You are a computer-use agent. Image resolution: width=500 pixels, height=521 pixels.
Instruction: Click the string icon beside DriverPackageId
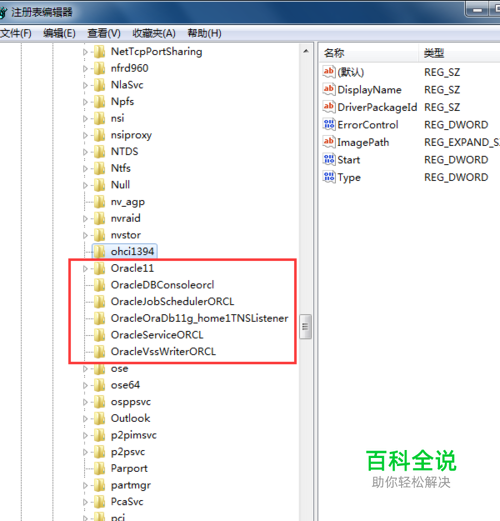tap(329, 107)
